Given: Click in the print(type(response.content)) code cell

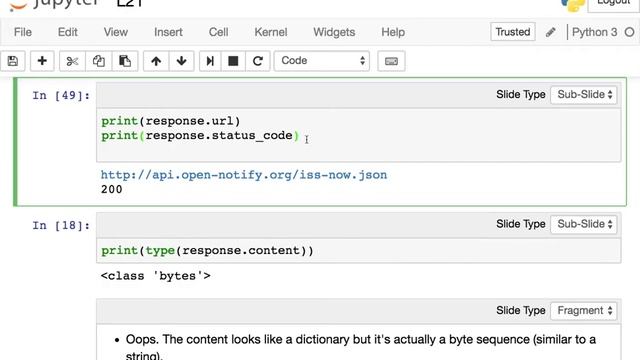Looking at the screenshot, I should pos(358,251).
